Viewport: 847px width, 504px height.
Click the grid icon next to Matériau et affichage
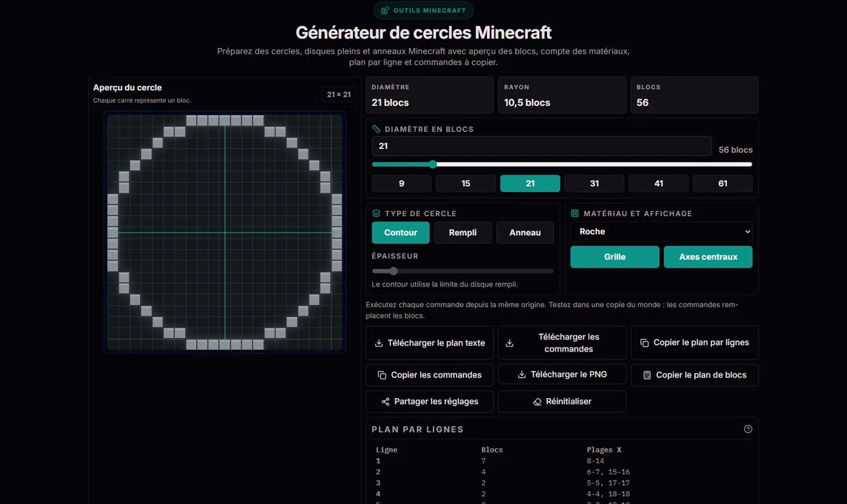point(575,213)
